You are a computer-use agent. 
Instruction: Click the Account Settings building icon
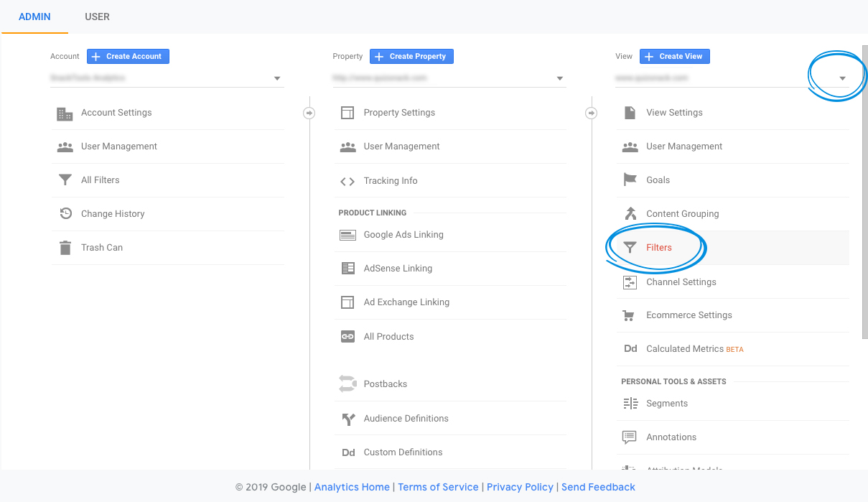[x=65, y=113]
